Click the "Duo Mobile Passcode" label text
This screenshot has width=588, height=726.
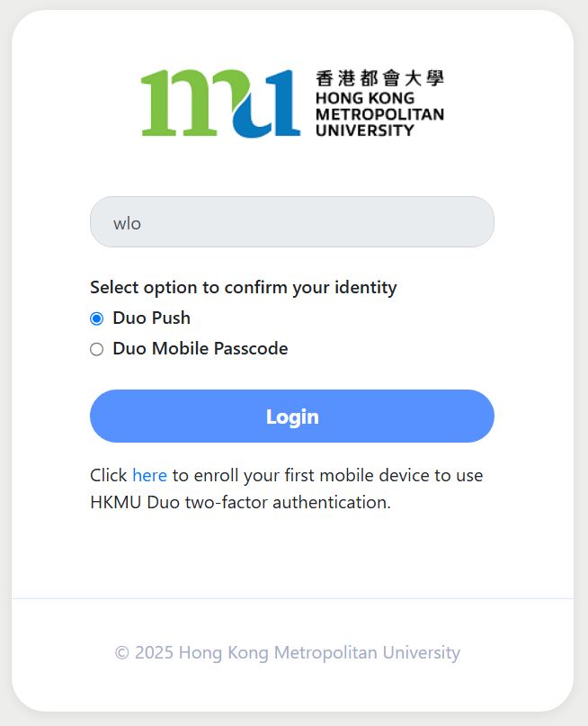[x=200, y=348]
